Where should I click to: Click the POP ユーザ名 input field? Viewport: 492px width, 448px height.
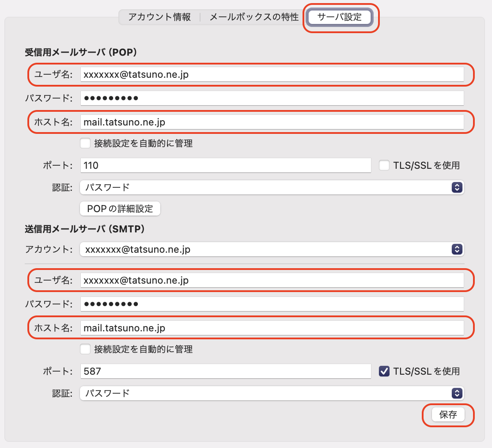272,74
